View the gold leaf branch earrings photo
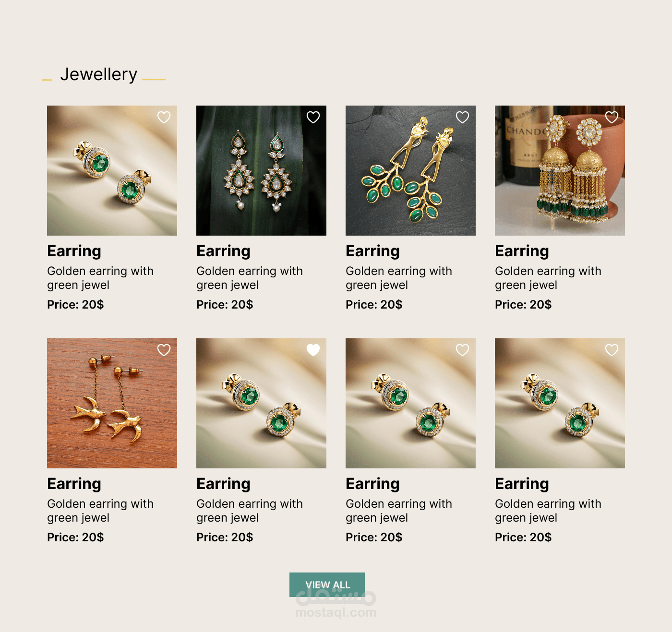Screen dimensions: 672x632 [x=410, y=170]
